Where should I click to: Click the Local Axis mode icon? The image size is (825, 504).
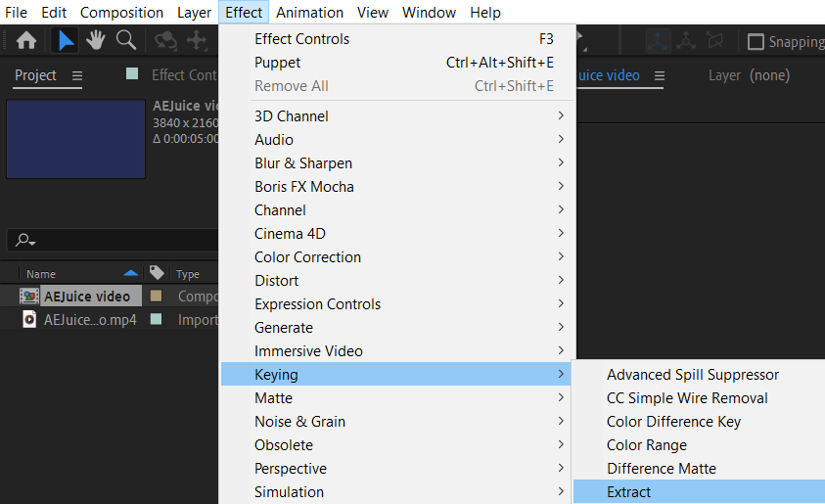[659, 41]
